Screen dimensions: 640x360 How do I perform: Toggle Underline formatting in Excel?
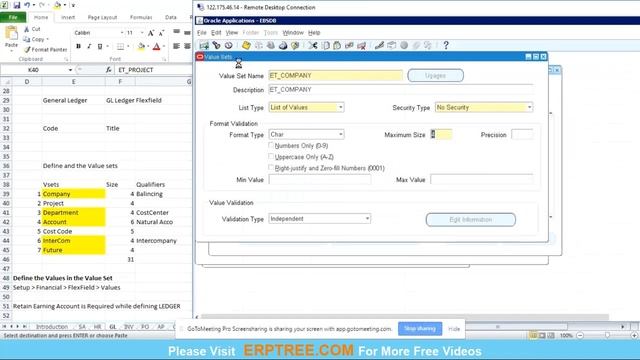[100, 47]
